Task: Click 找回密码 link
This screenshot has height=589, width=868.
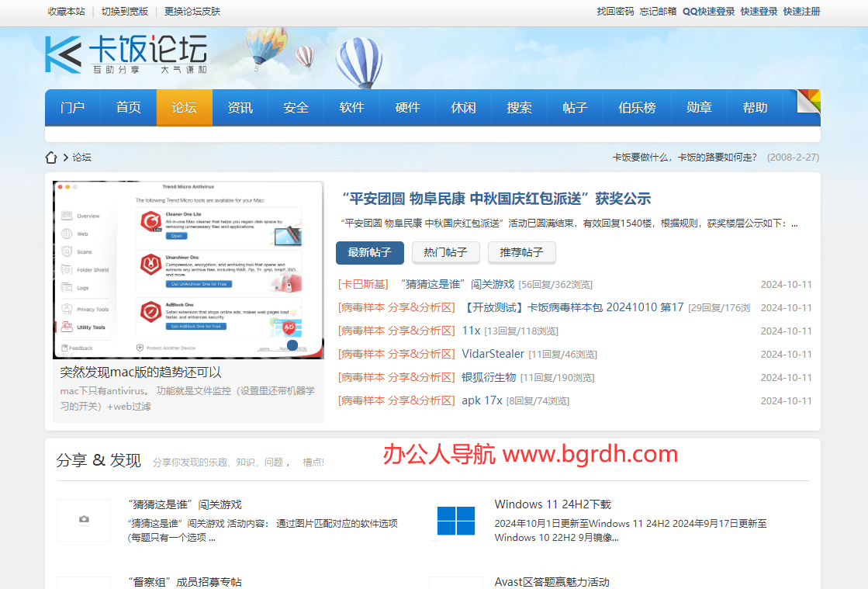Action: 614,12
